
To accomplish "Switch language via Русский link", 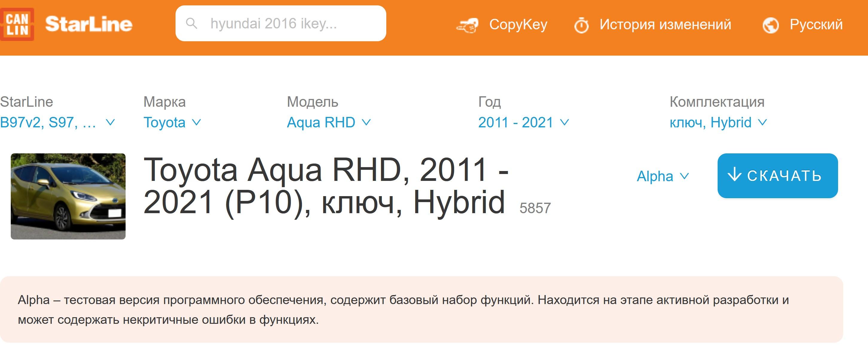I will 816,24.
